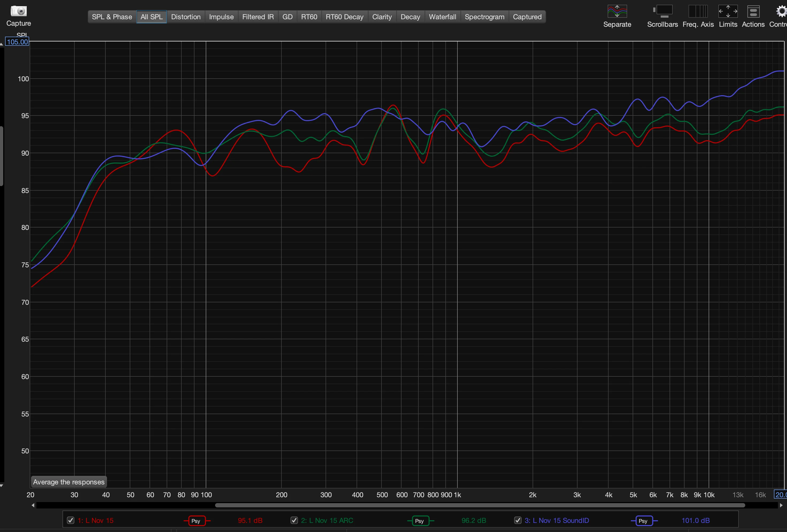Click the upper frequency limit field

[781, 494]
